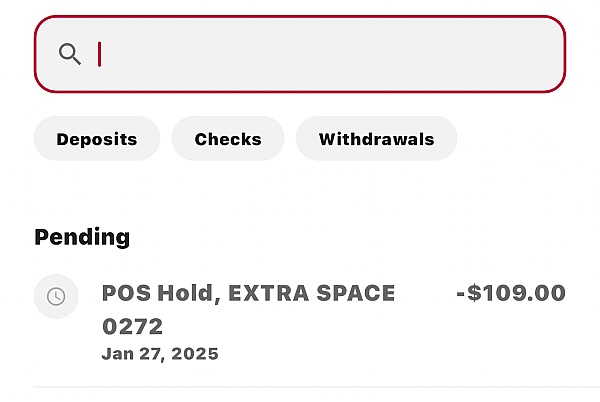Screen dimensions: 600x402
Task: Select the -$109.00 pending amount
Action: click(x=511, y=293)
